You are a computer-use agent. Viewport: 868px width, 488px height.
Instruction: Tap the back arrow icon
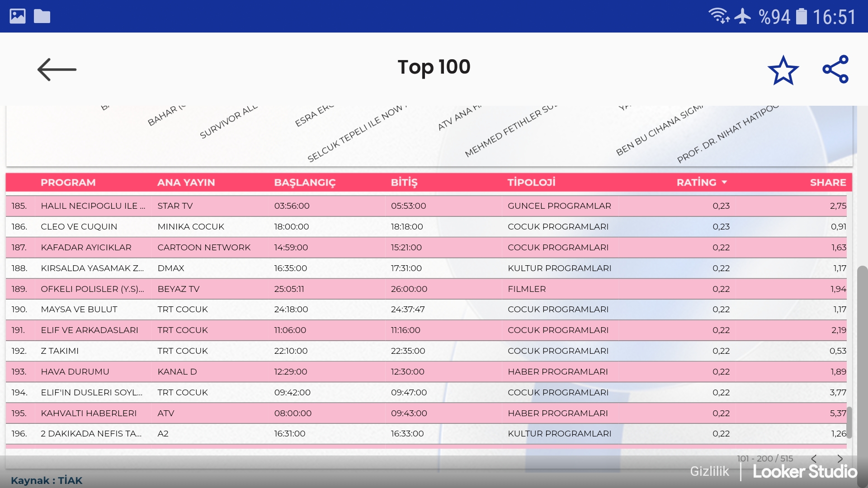click(57, 70)
